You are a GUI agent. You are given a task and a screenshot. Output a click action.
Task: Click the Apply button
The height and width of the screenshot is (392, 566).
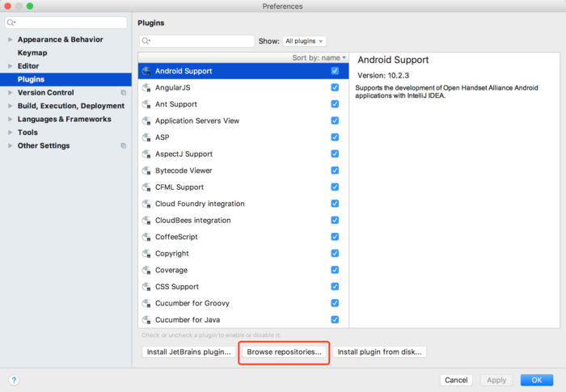coord(496,380)
